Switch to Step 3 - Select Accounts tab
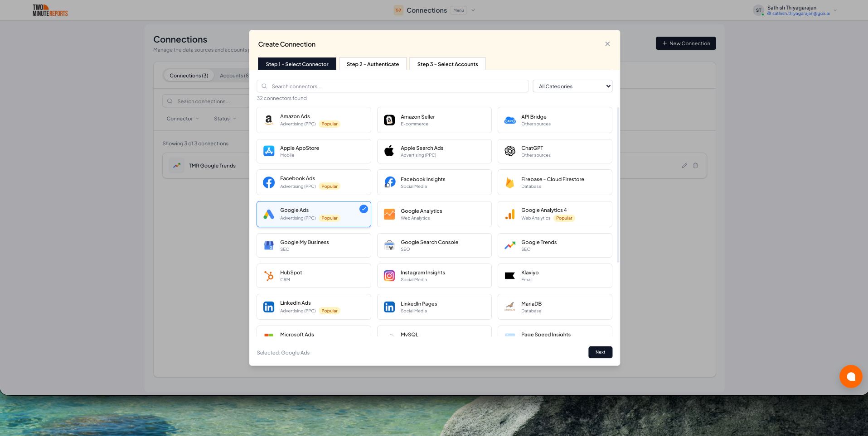868x436 pixels. [x=447, y=64]
